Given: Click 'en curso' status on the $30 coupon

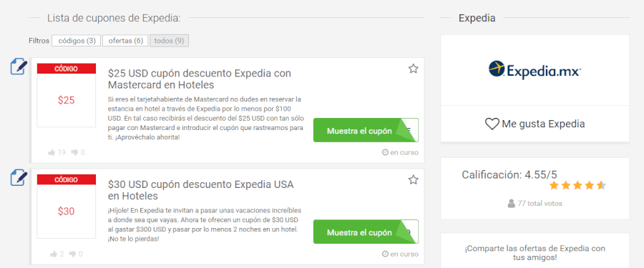Looking at the screenshot, I should [x=404, y=254].
